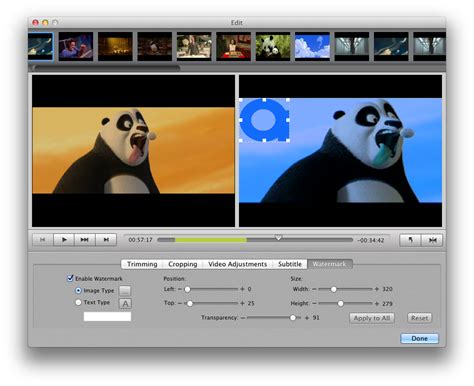Select the blue sky clouds thumbnail
Image resolution: width=474 pixels, height=386 pixels.
312,46
